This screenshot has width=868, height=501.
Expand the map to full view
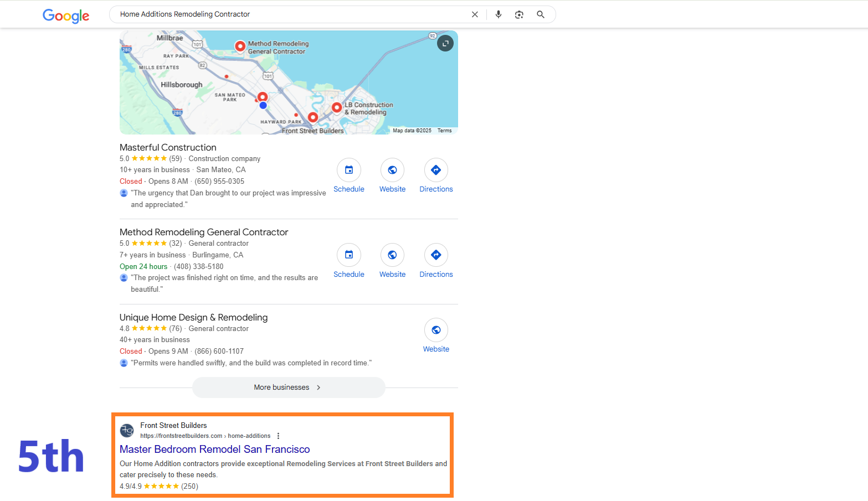pyautogui.click(x=445, y=43)
